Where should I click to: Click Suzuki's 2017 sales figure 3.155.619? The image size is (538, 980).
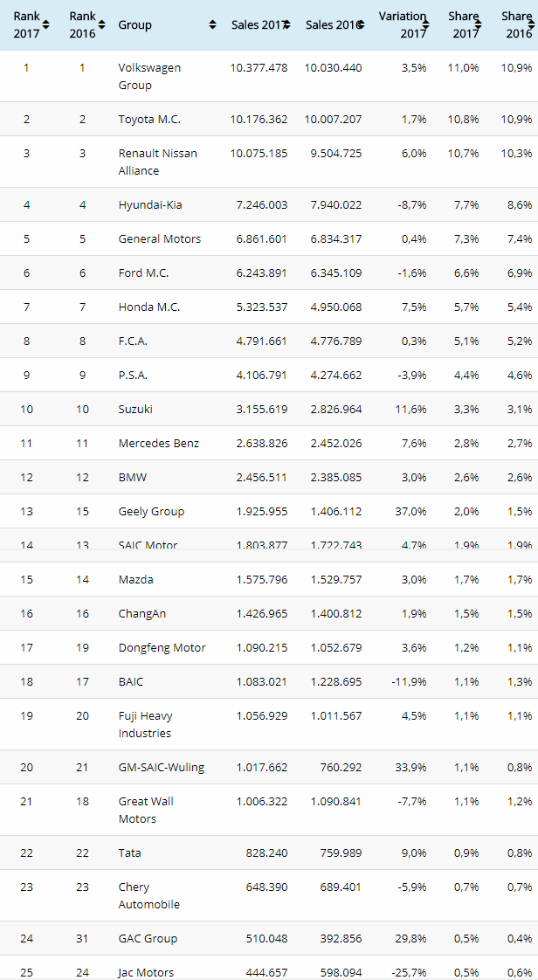(x=259, y=409)
